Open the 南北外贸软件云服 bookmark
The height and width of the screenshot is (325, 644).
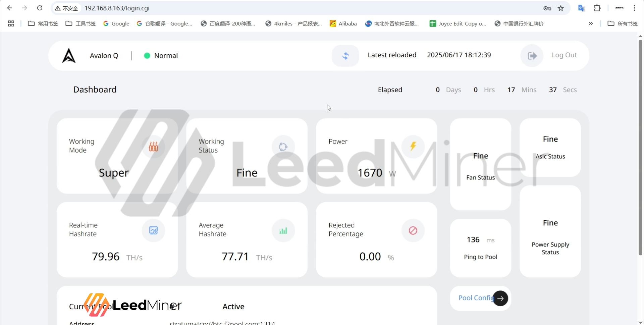coord(392,23)
